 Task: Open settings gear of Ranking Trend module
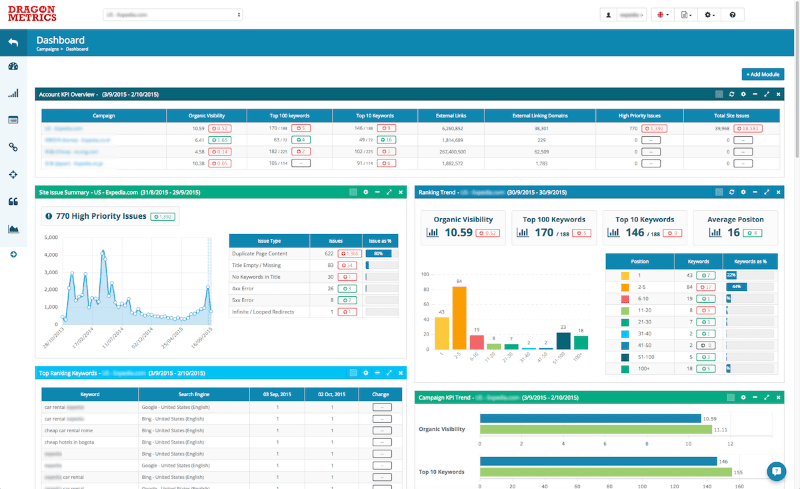[x=742, y=191]
